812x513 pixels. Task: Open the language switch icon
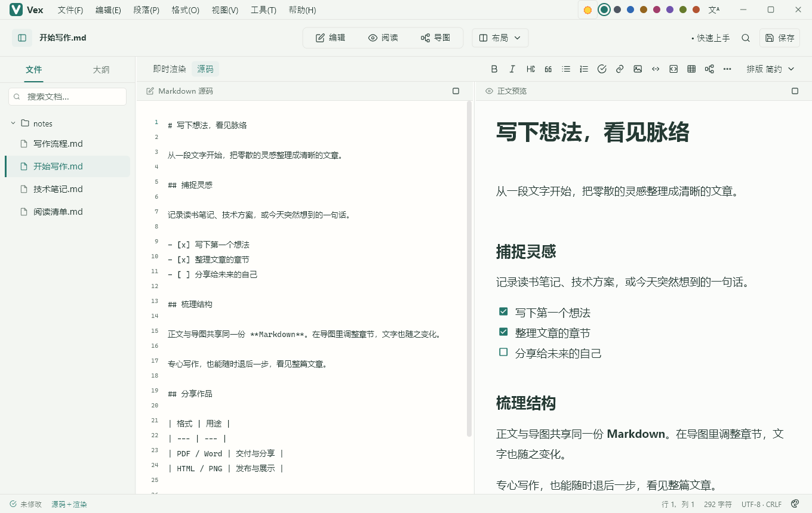[x=714, y=10]
